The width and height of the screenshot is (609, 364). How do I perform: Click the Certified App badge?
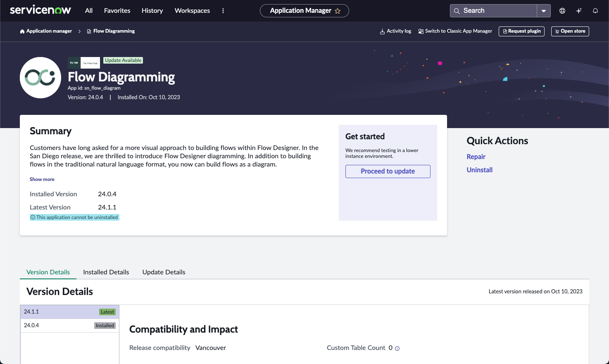point(90,63)
